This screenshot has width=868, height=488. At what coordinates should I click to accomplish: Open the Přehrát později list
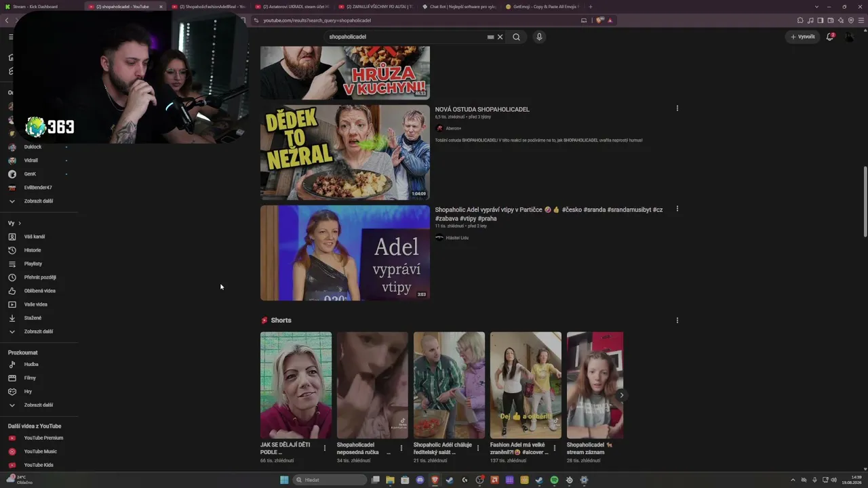point(39,277)
